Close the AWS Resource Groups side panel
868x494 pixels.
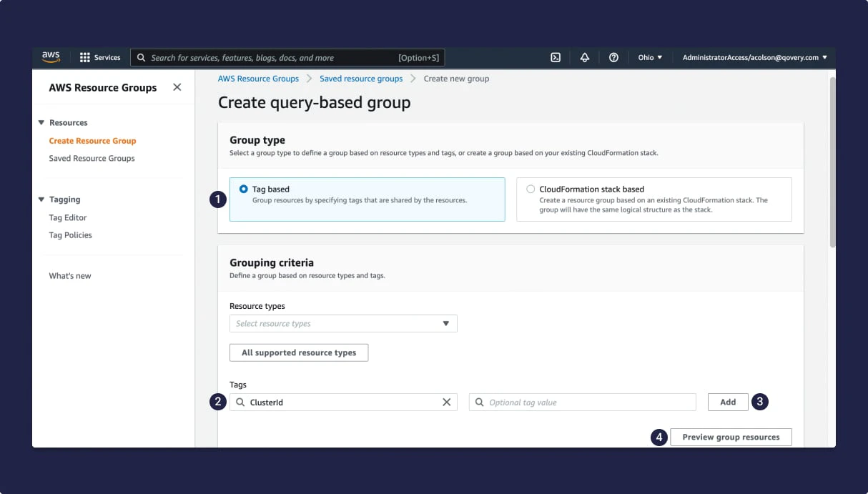click(x=177, y=87)
